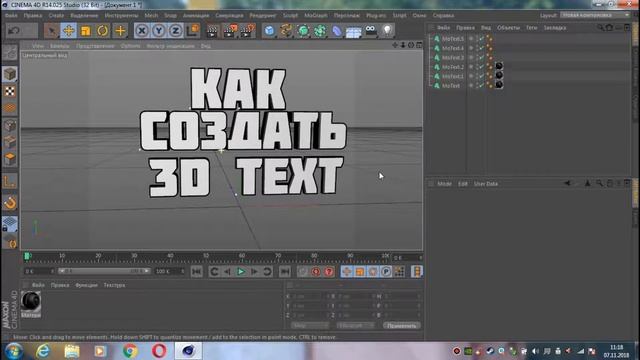This screenshot has width=640, height=360.
Task: Open User Data menu in Attribute Manager
Action: click(x=485, y=184)
